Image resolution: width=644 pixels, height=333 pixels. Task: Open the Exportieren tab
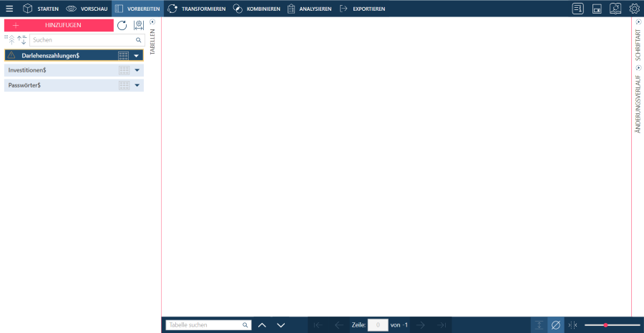(x=362, y=9)
